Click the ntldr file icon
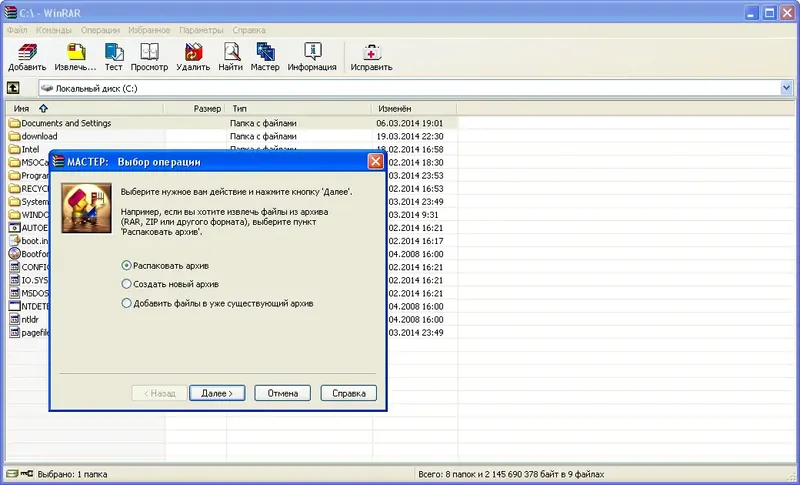This screenshot has width=800, height=485. point(14,319)
